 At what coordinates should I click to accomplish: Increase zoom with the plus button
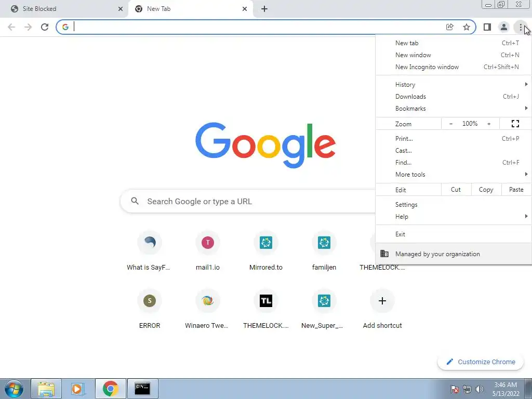tap(489, 124)
